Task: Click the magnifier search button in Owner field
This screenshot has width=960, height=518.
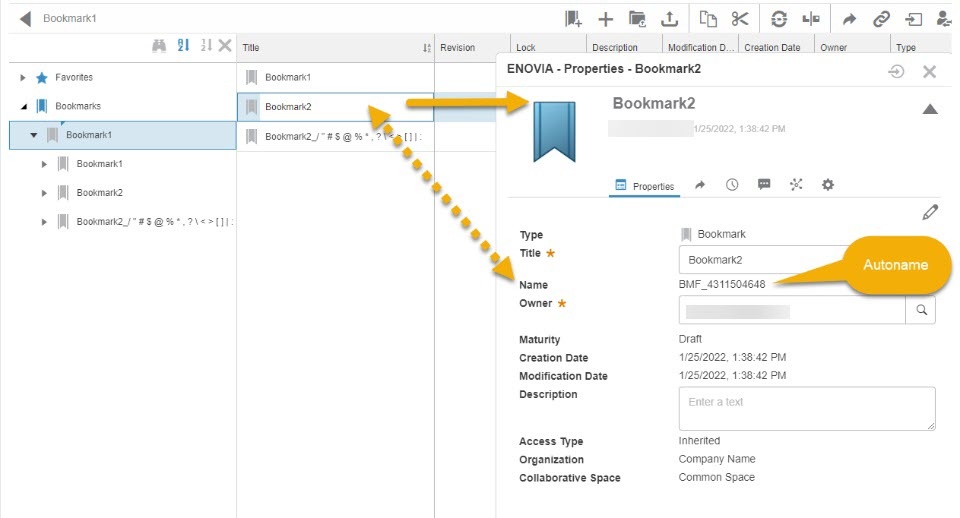Action: tap(921, 310)
